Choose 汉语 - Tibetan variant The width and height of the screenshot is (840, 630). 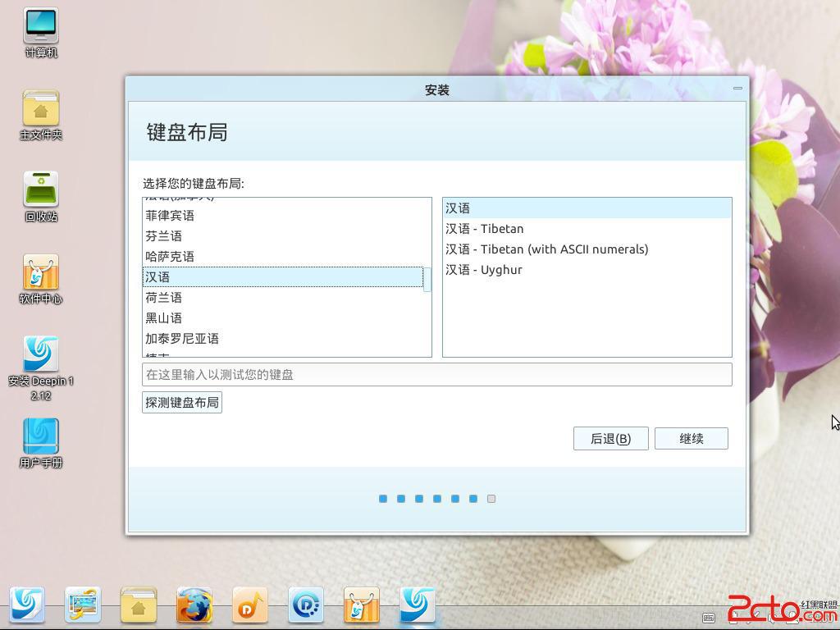tap(587, 229)
